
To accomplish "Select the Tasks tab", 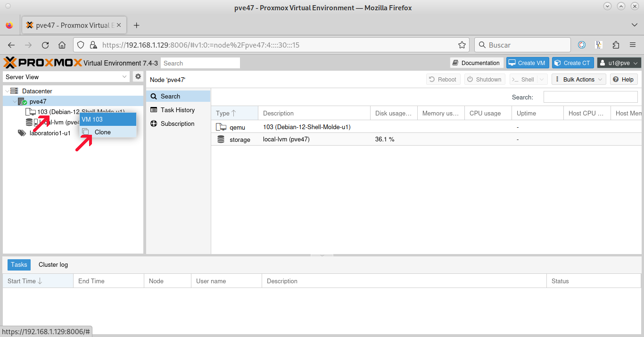I will point(19,265).
